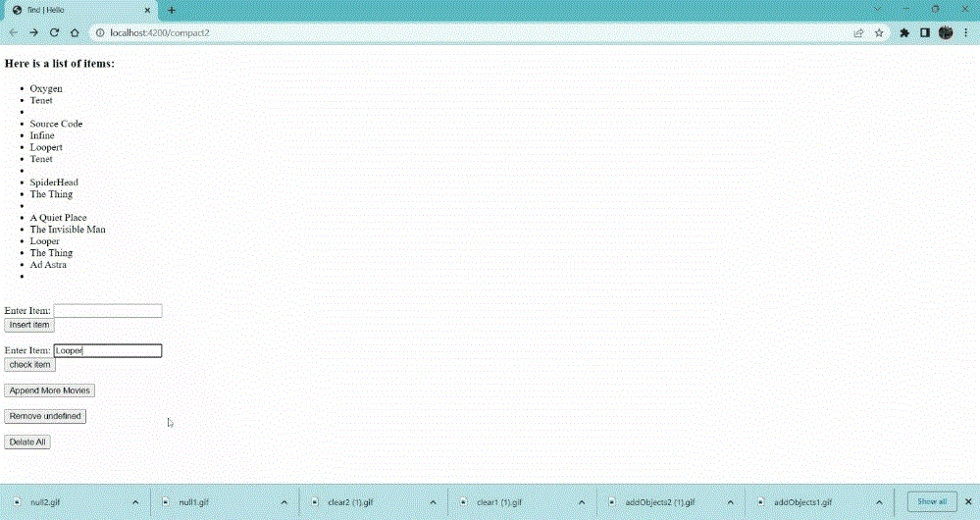View site information icon in address bar
Image resolution: width=980 pixels, height=520 pixels.
[x=100, y=32]
